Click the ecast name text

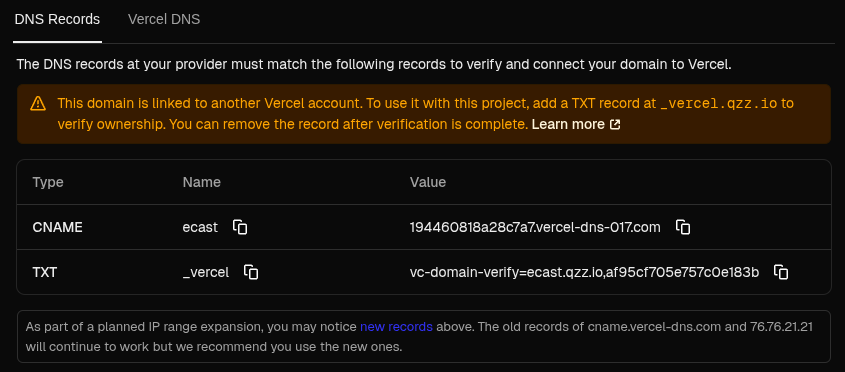pos(200,228)
